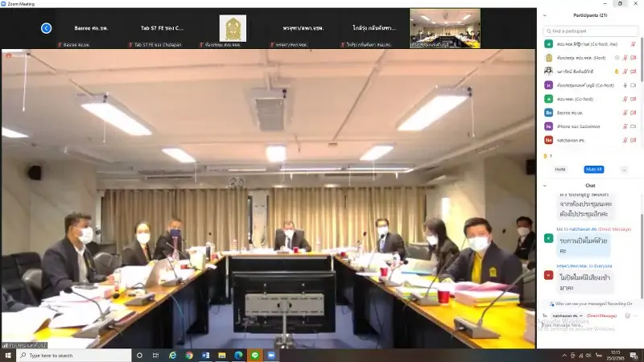Toggle third participant's muted microphone icon

(x=625, y=72)
